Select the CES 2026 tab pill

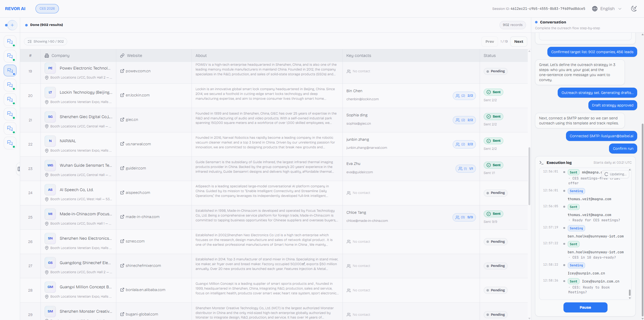point(47,9)
